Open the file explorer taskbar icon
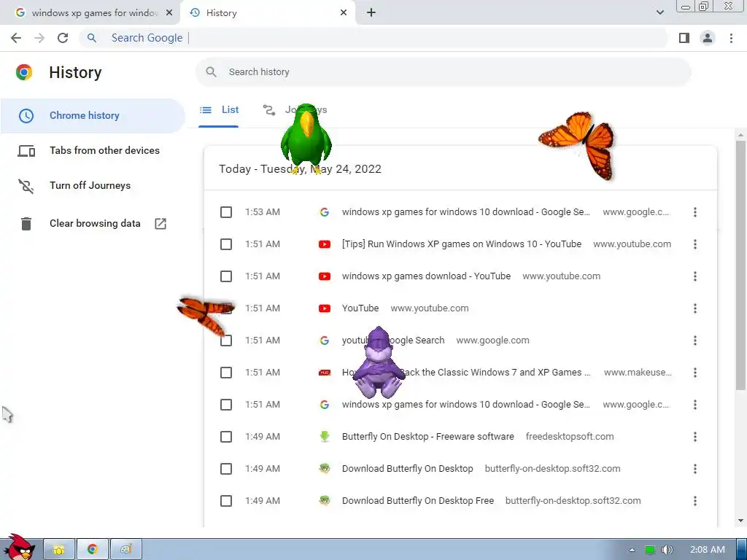The height and width of the screenshot is (560, 747). 59,550
